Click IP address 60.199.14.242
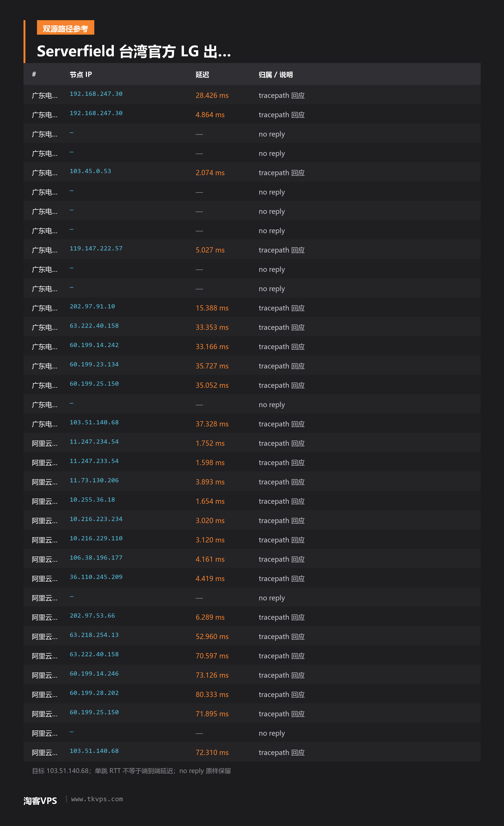The height and width of the screenshot is (826, 504). click(94, 345)
